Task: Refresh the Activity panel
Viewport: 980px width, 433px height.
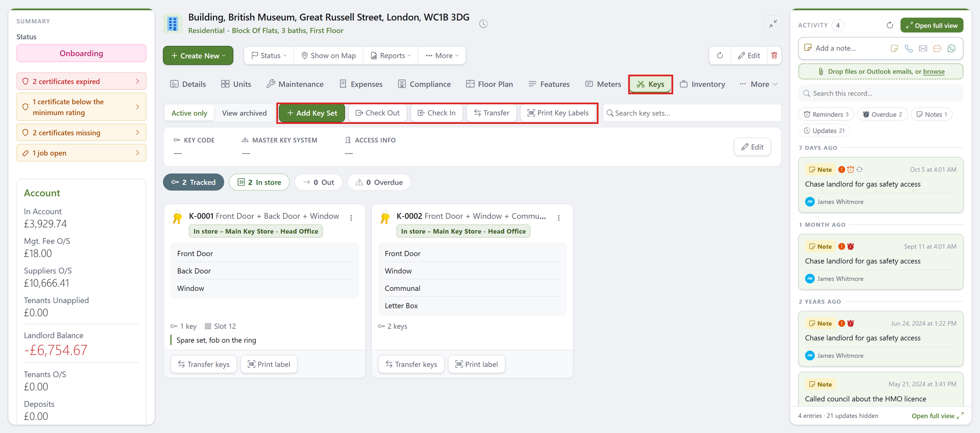Action: [x=890, y=25]
